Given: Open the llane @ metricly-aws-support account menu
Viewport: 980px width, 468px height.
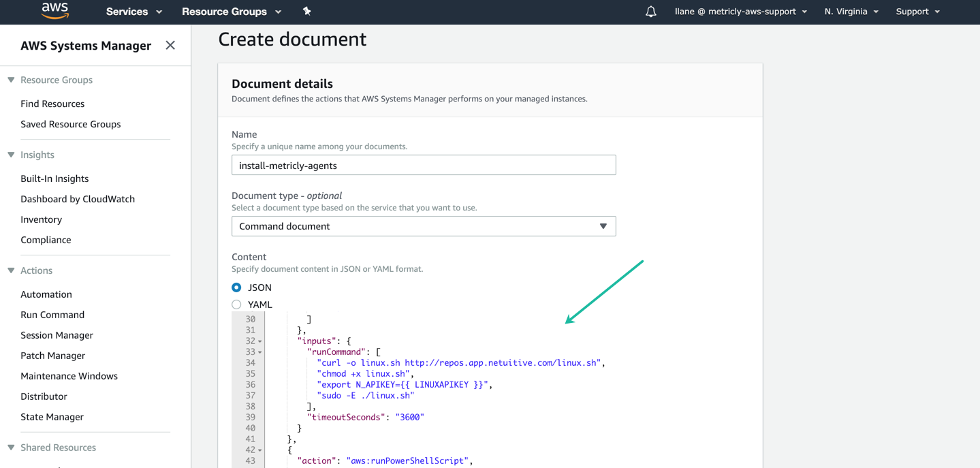Looking at the screenshot, I should click(x=741, y=12).
